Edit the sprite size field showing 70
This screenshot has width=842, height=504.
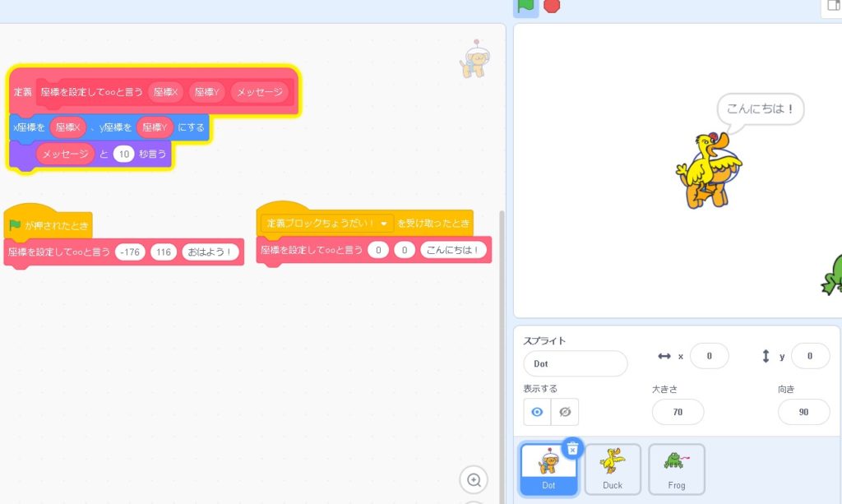pos(678,412)
